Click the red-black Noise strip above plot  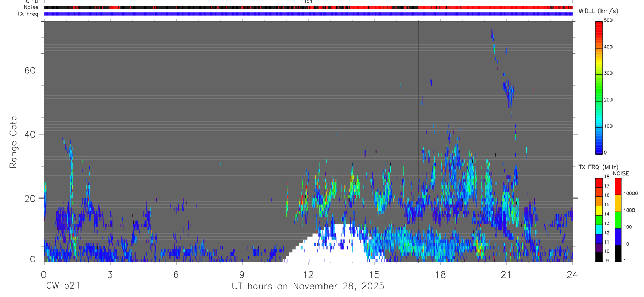308,7
